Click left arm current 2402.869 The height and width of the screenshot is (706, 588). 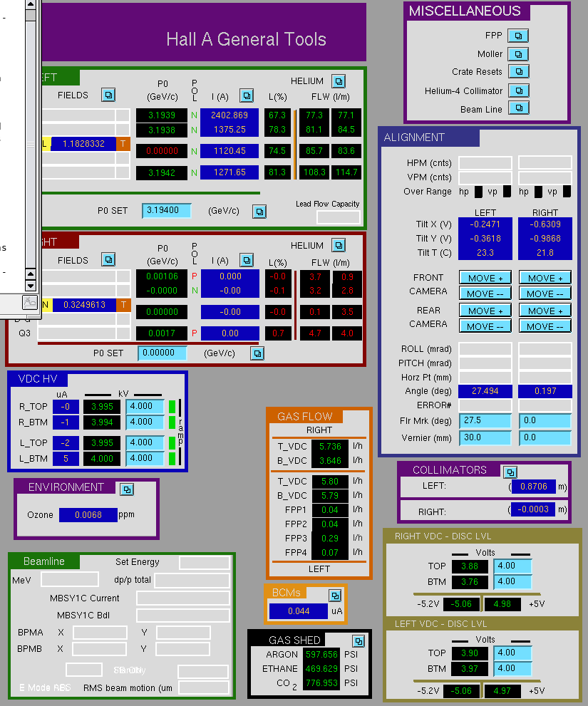click(x=229, y=115)
